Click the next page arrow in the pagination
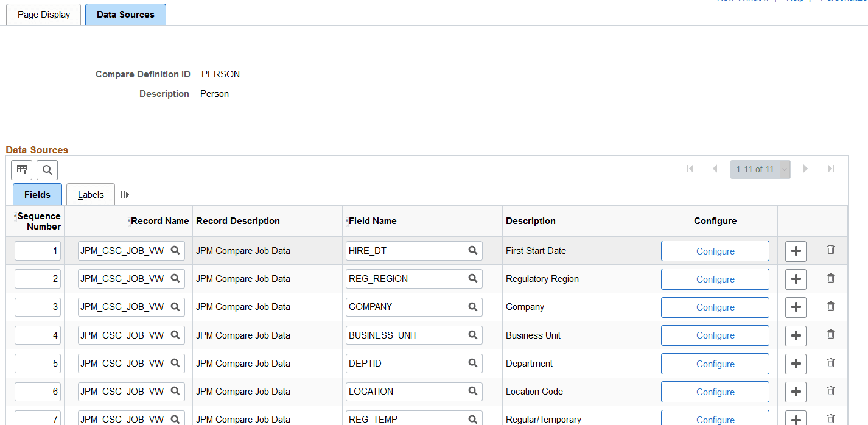This screenshot has width=868, height=425. pos(805,169)
